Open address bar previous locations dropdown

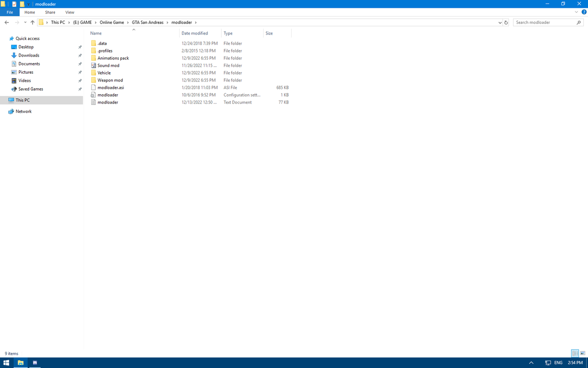point(500,22)
